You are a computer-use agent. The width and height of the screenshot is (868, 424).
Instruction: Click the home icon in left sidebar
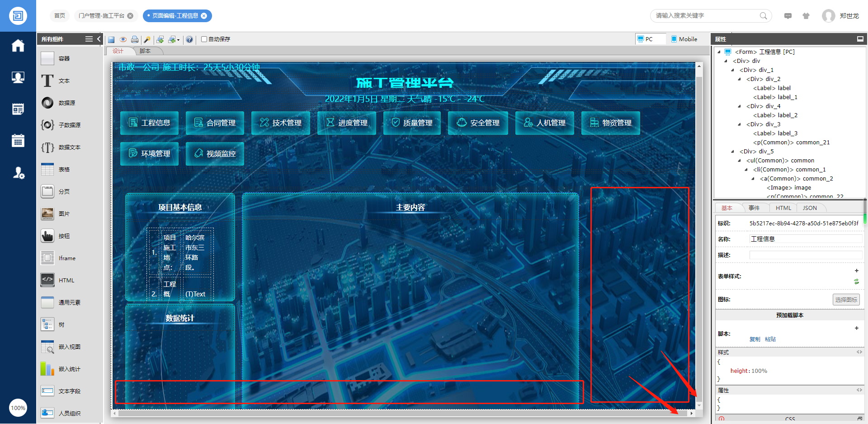pos(18,46)
